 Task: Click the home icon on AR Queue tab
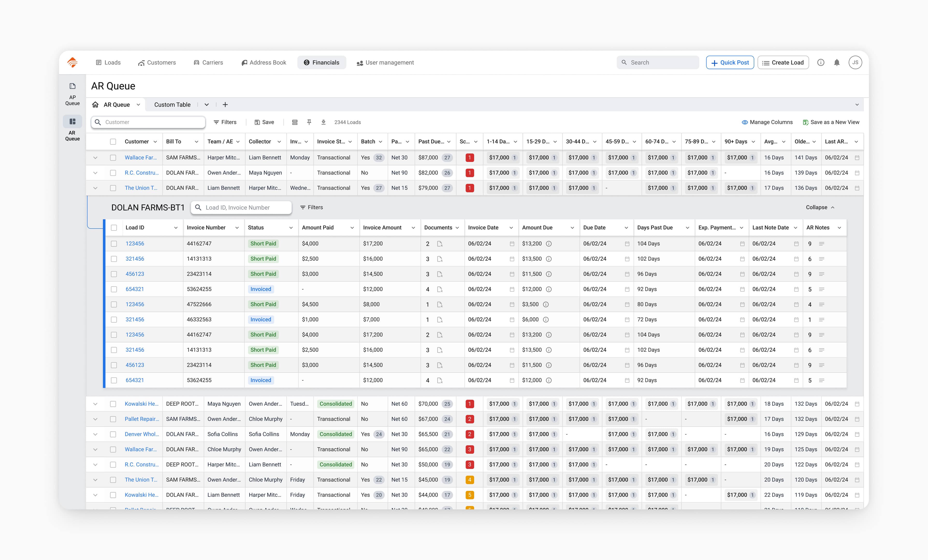(95, 105)
